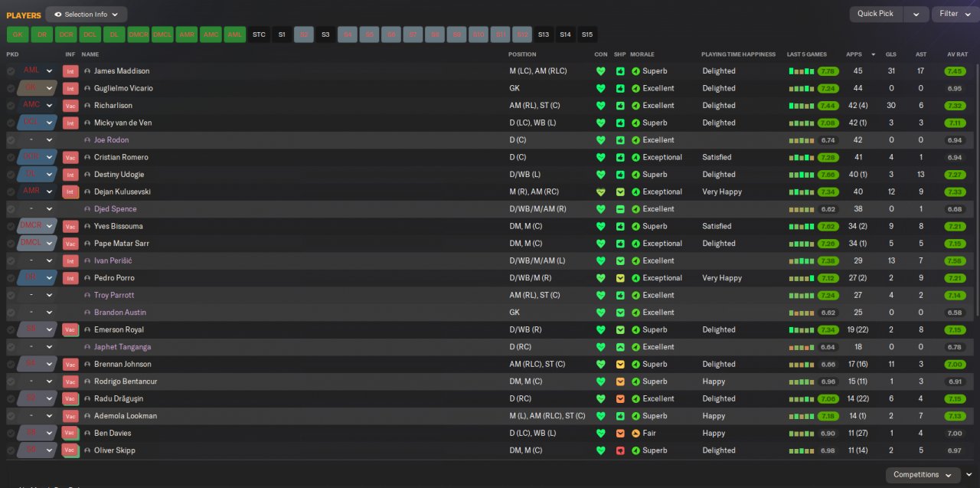Expand the arrow next to Quick Pick
The height and width of the screenshot is (488, 980).
pos(916,14)
